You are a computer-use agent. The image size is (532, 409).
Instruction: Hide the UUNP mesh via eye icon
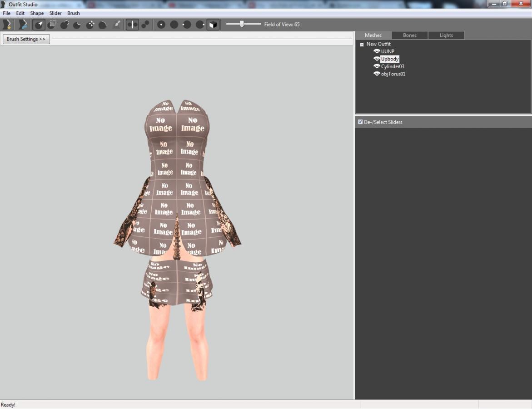(377, 51)
